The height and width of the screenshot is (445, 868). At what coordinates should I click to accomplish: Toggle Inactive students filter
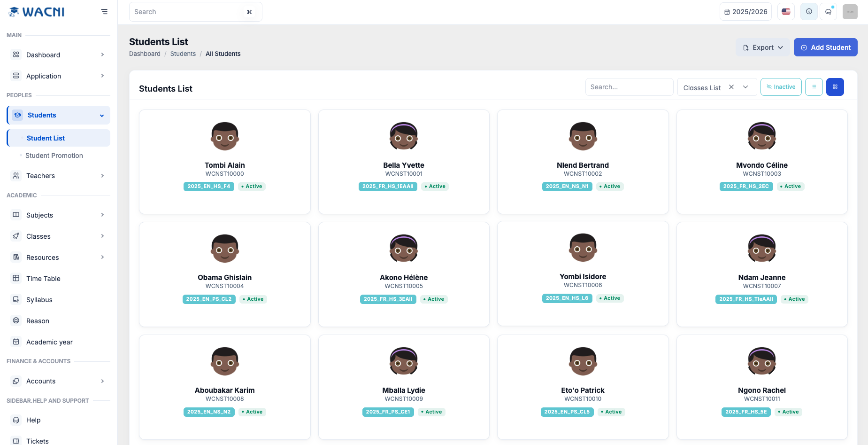click(781, 87)
